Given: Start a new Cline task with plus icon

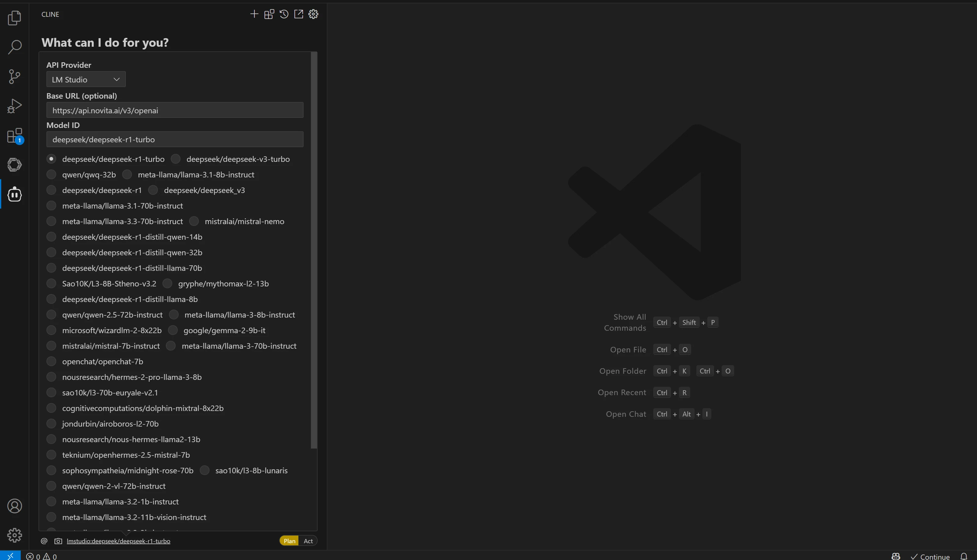Looking at the screenshot, I should tap(254, 14).
